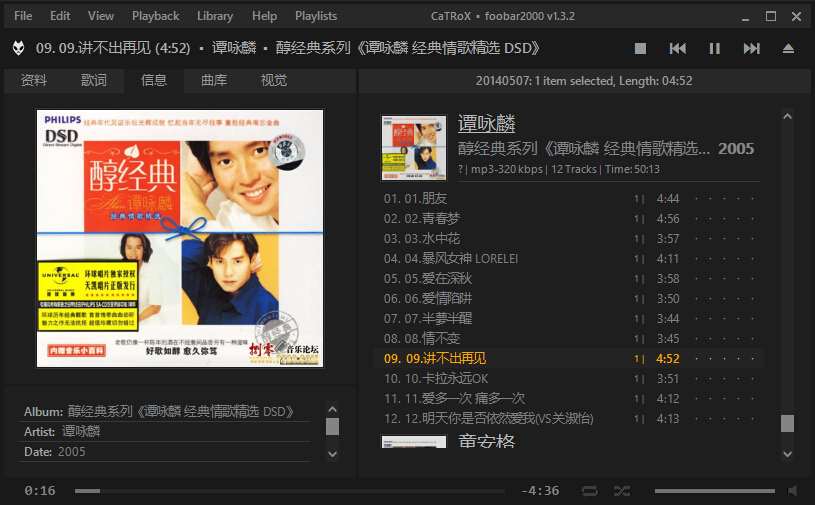Image resolution: width=815 pixels, height=505 pixels.
Task: Select track 02.青春梦
Action: (569, 219)
